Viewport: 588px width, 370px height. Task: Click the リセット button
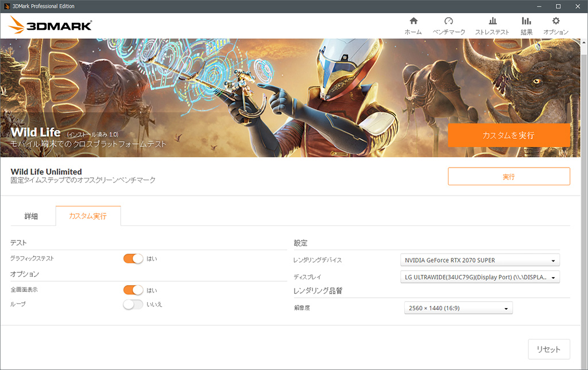549,349
